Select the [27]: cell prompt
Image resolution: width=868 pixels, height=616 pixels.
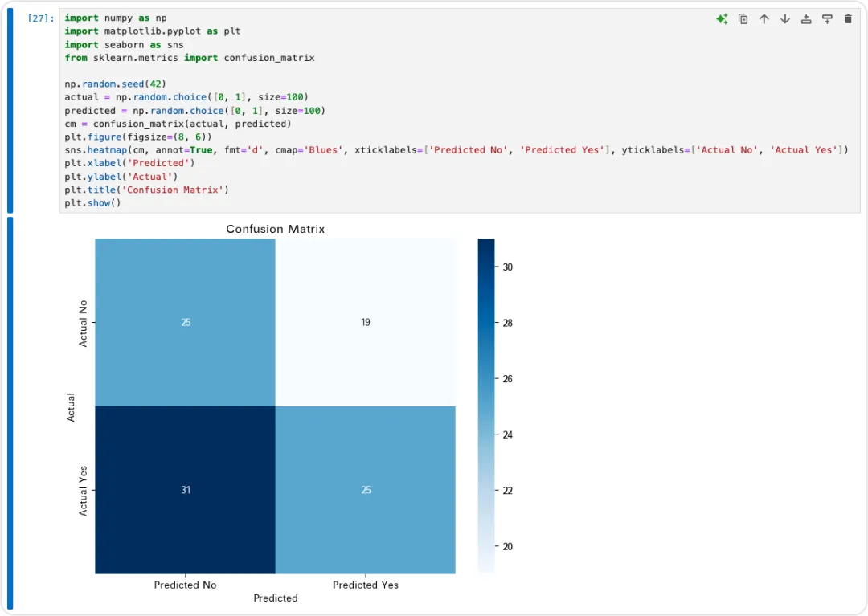point(41,18)
